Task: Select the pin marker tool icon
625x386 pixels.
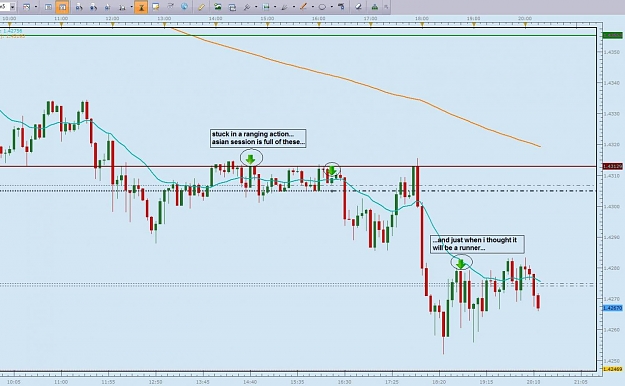Action: click(247, 7)
